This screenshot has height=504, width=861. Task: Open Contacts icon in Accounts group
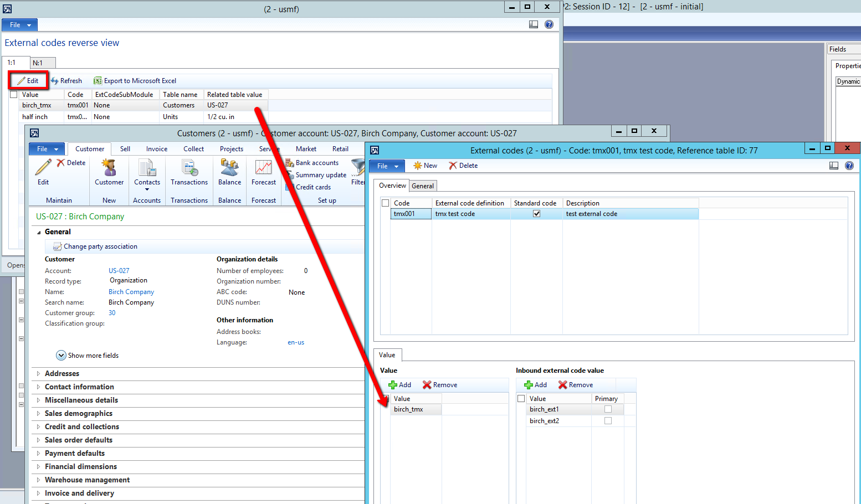click(x=147, y=168)
